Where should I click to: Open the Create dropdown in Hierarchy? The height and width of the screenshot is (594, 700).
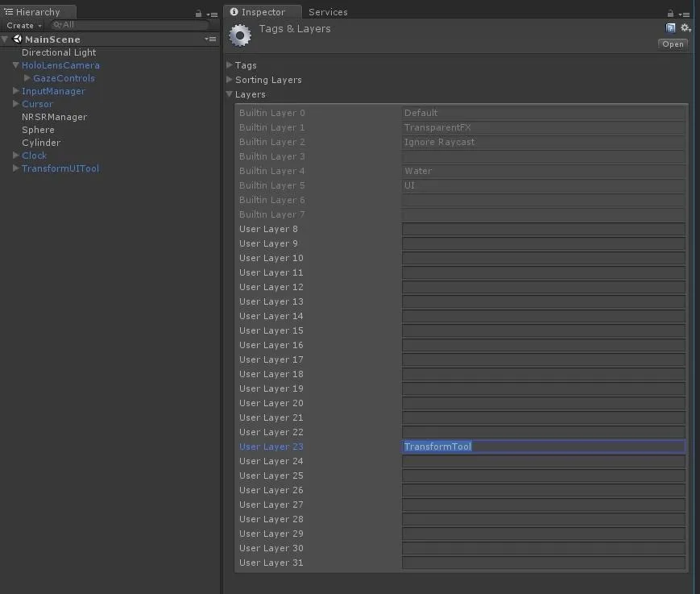pos(23,26)
